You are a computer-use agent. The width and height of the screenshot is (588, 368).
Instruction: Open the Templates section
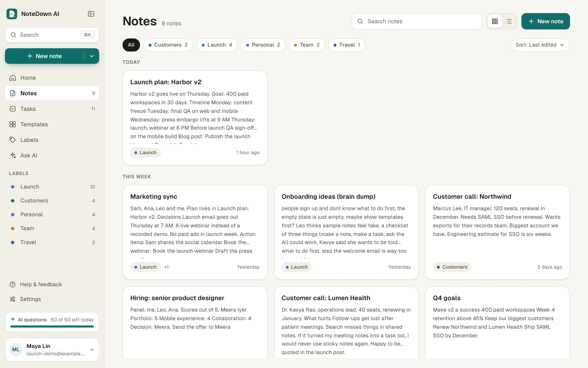pos(52,124)
